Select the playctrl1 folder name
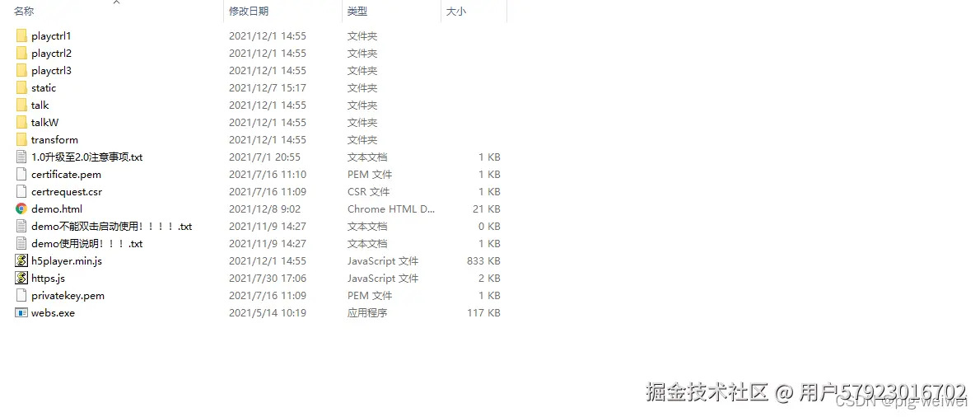Viewport: 980px width, 417px height. click(51, 36)
